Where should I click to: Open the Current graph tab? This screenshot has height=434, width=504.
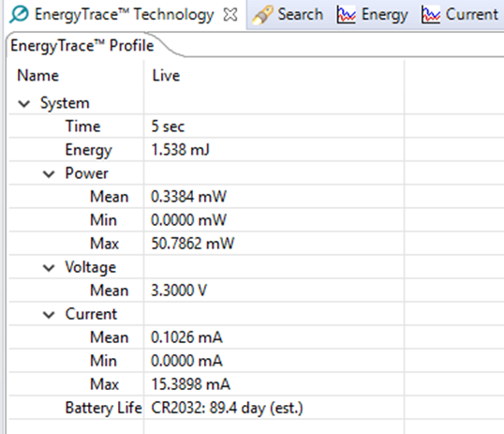(472, 14)
